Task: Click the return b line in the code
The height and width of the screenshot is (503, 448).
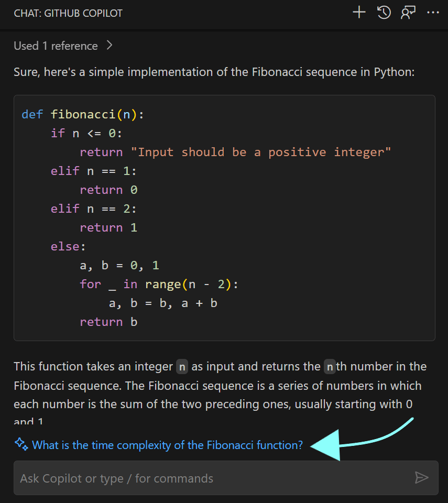Action: click(x=107, y=322)
